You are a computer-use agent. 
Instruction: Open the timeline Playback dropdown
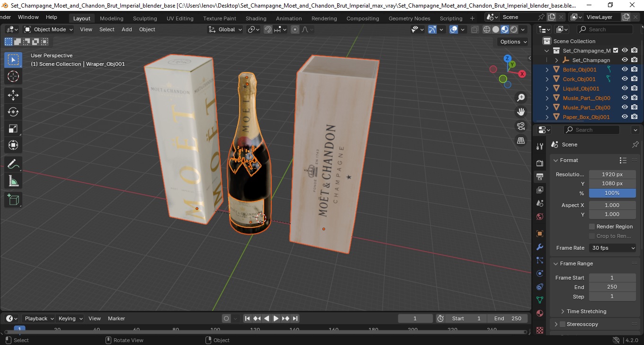(x=38, y=318)
